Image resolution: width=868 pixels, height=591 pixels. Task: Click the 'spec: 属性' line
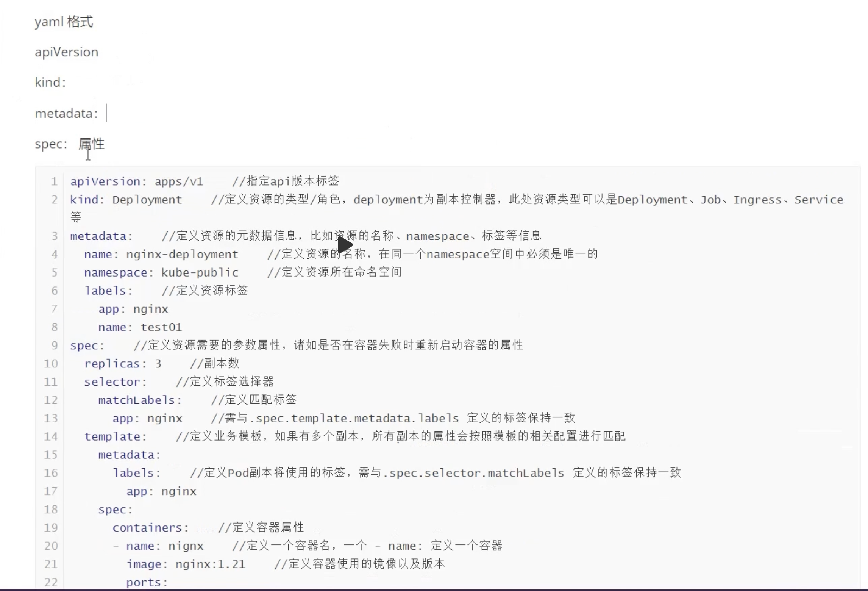pyautogui.click(x=70, y=144)
